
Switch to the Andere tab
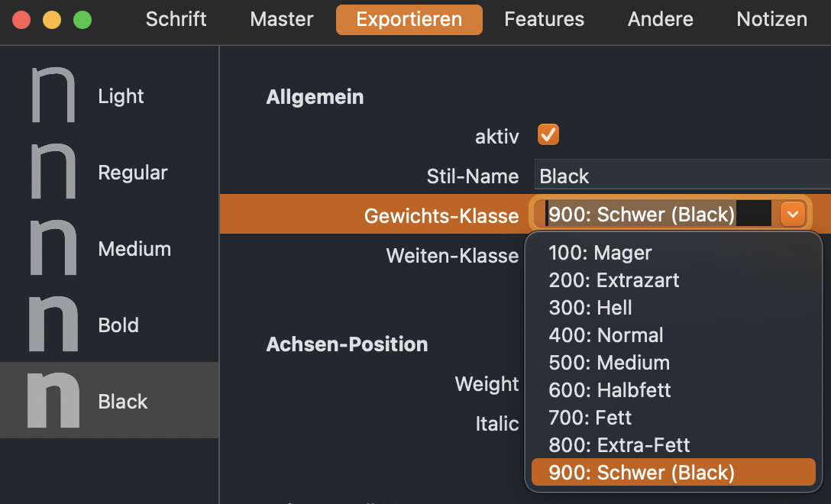tap(661, 19)
